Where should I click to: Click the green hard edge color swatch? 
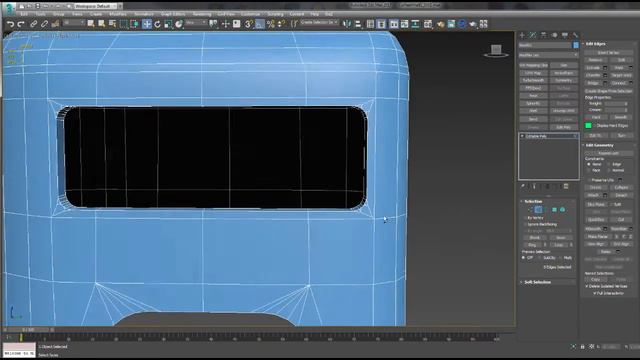pos(588,126)
